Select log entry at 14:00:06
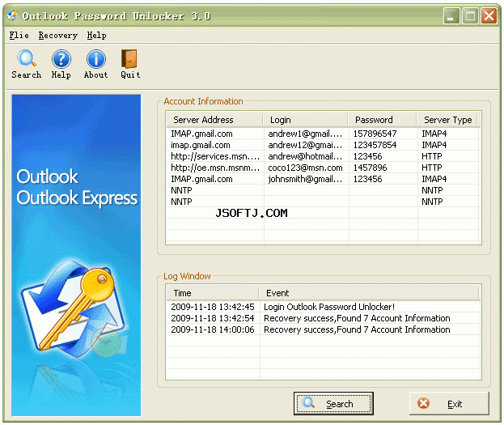 point(323,329)
